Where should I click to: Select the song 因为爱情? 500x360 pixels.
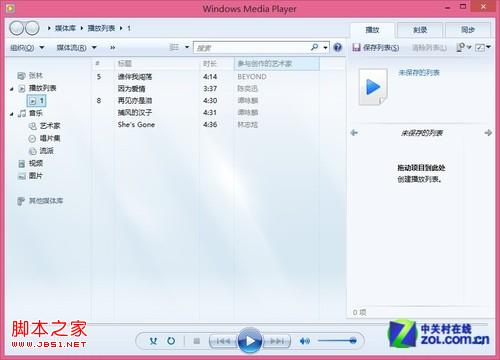pos(131,89)
